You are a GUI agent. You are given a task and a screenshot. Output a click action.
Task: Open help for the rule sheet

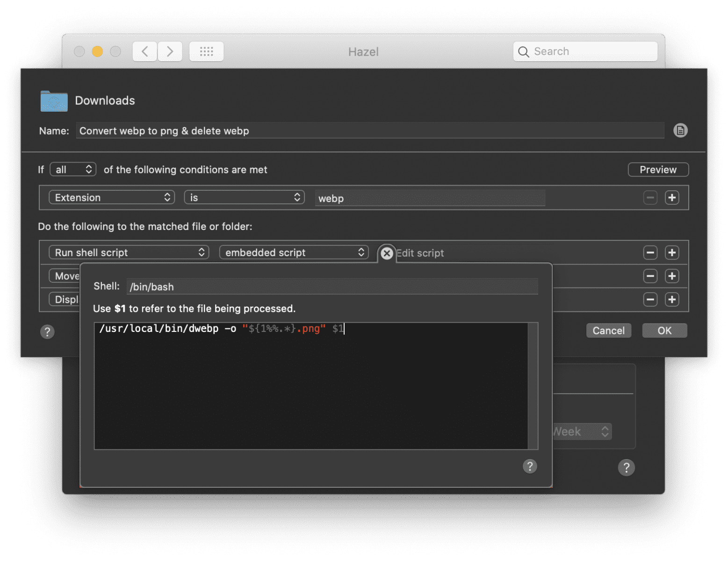(47, 332)
